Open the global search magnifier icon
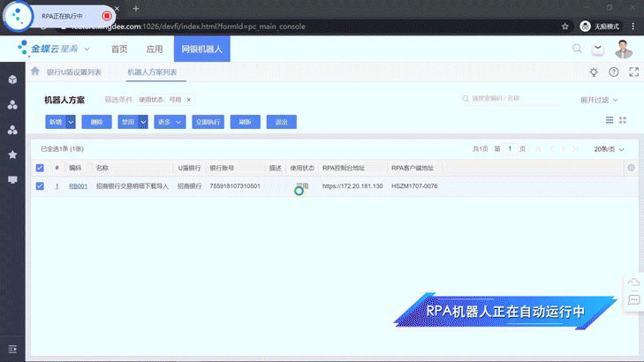This screenshot has height=362, width=644. point(577,49)
